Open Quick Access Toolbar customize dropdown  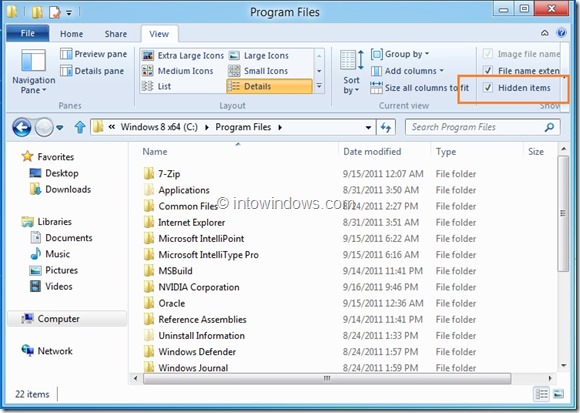69,13
